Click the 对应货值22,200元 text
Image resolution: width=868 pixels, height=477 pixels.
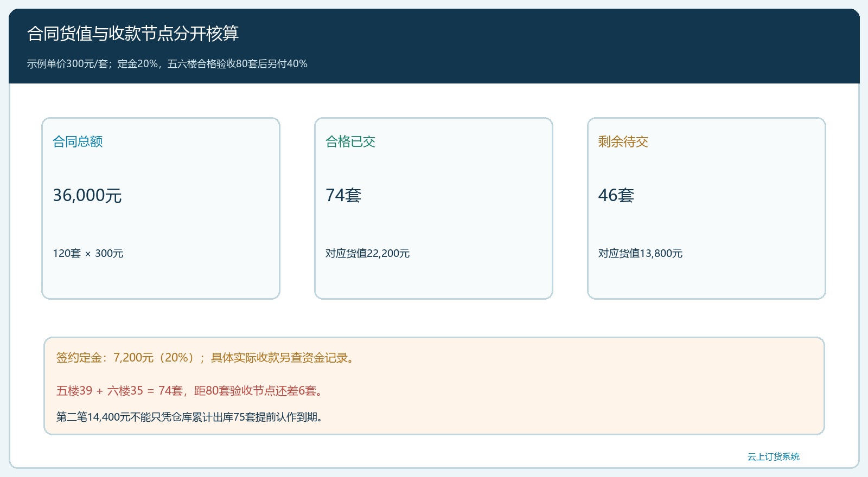[367, 253]
